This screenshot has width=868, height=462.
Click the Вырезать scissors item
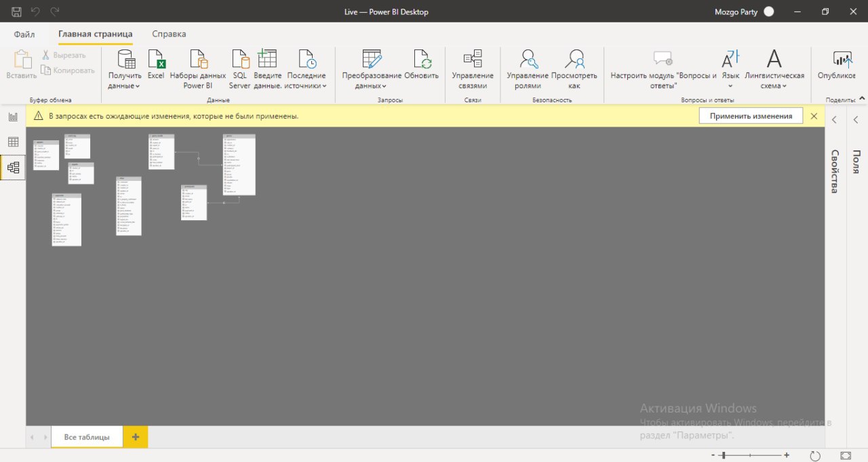pos(63,55)
